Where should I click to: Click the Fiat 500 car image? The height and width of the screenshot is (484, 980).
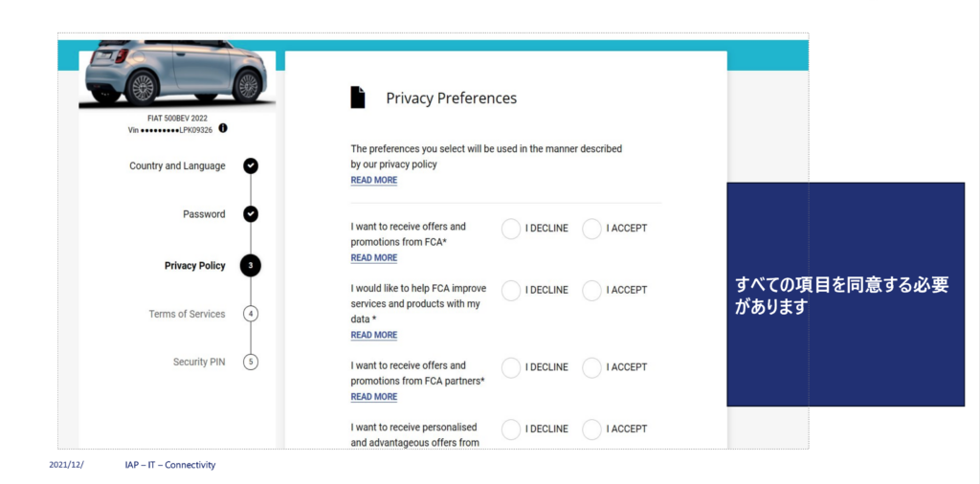coord(177,74)
